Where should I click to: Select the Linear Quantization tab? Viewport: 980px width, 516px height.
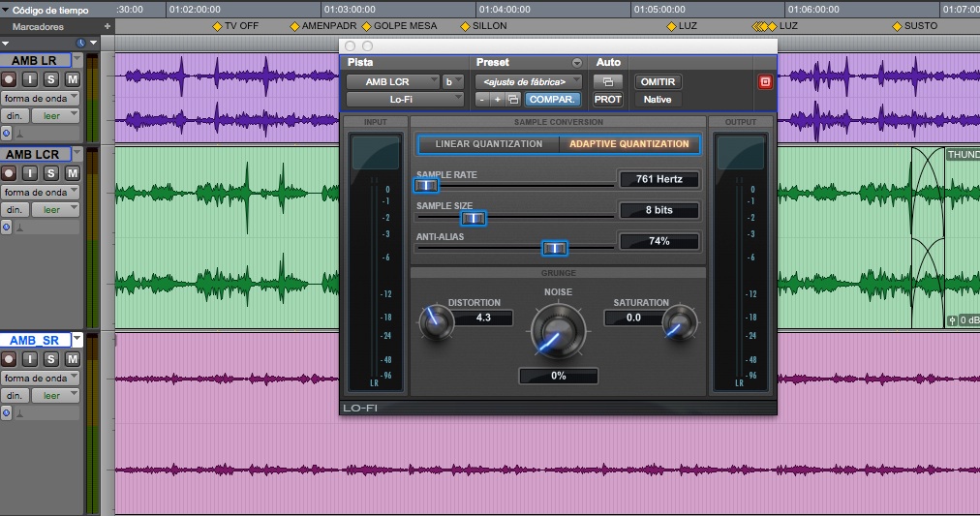coord(488,144)
